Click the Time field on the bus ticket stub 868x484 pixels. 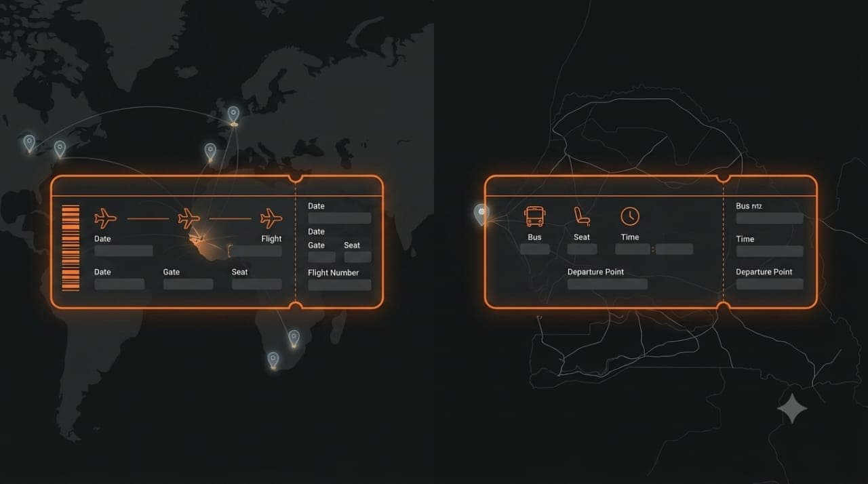(770, 251)
